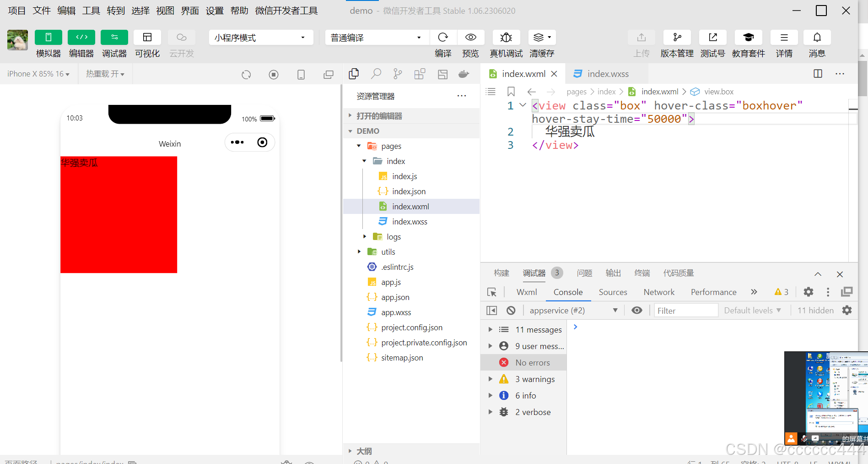The width and height of the screenshot is (868, 464).
Task: Click the user avatar thumbnail
Action: click(17, 40)
